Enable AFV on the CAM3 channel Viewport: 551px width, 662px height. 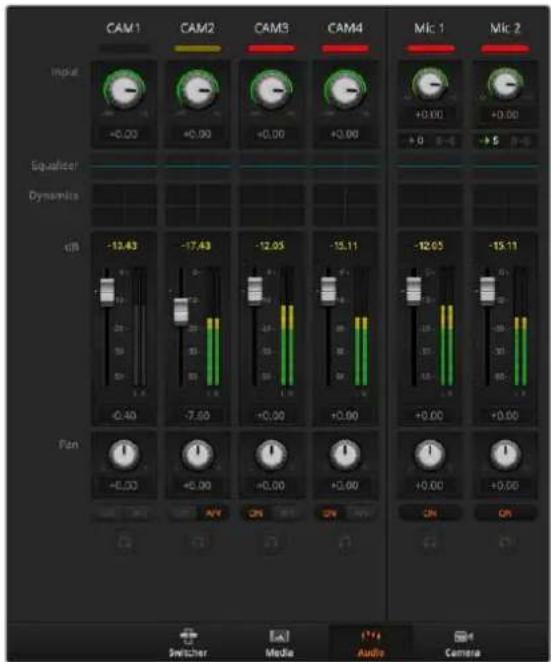coord(287,513)
